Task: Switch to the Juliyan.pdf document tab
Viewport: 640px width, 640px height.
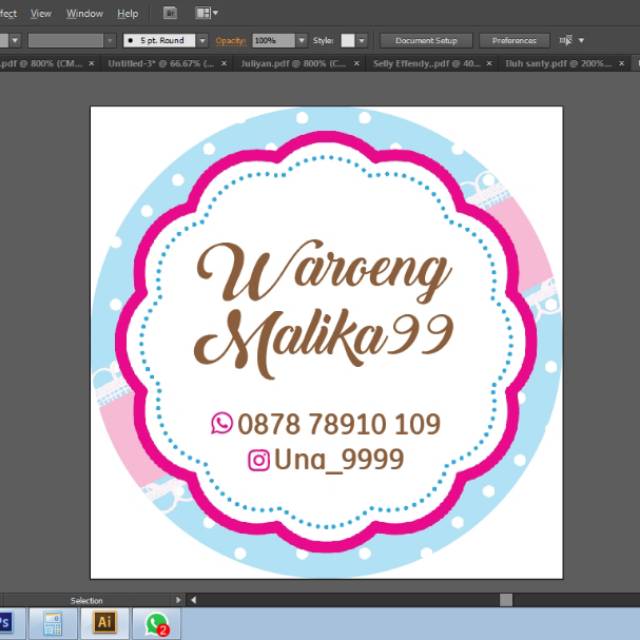Action: click(285, 63)
